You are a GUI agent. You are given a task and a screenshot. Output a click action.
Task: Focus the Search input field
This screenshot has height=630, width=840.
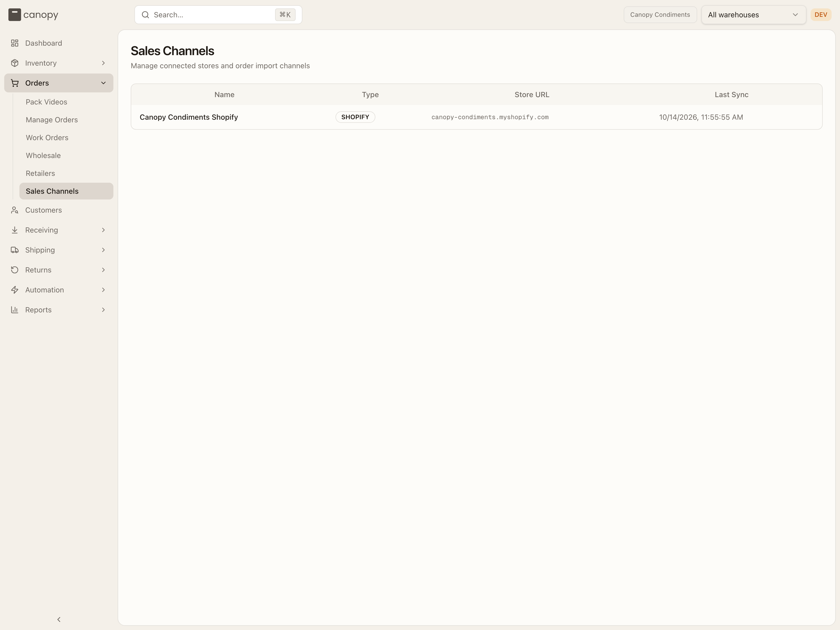(218, 15)
